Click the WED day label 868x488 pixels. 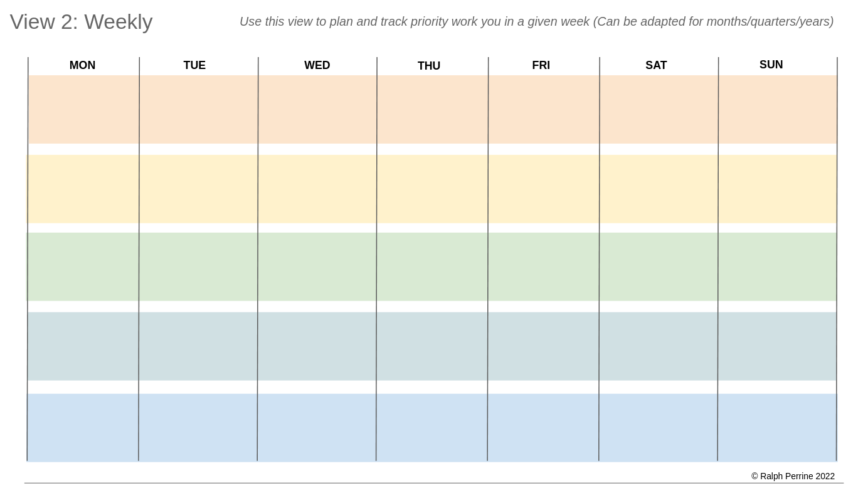[317, 65]
